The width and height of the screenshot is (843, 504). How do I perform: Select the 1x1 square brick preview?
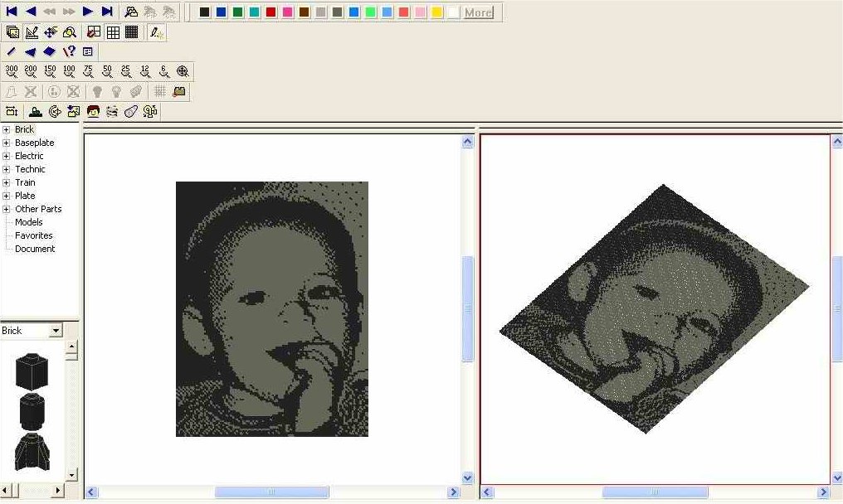32,371
